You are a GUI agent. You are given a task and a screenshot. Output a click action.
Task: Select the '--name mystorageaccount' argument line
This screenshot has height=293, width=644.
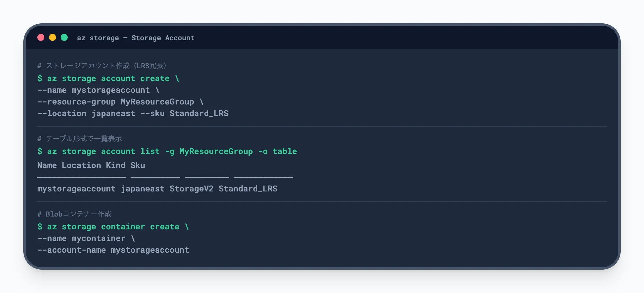[x=98, y=90]
